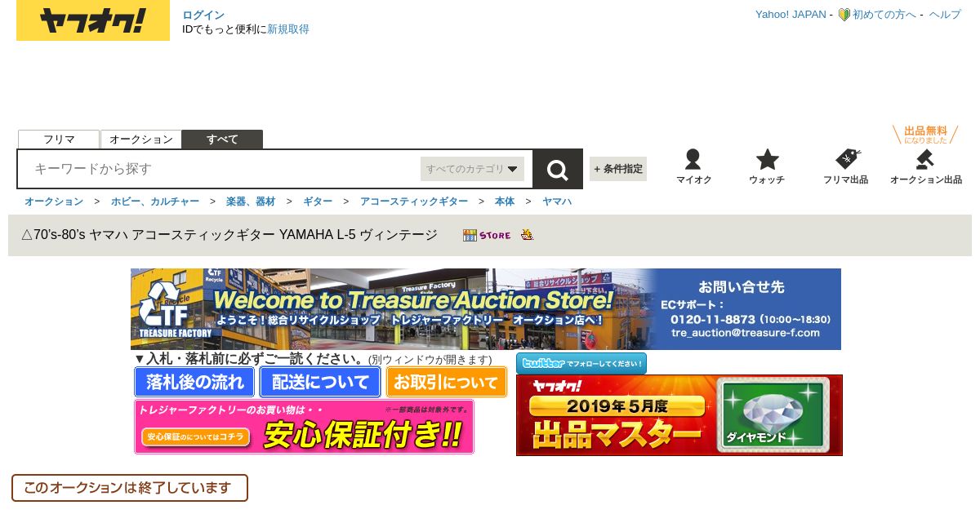This screenshot has height=514, width=980.
Task: Click the Twitter follow badge
Action: click(581, 364)
